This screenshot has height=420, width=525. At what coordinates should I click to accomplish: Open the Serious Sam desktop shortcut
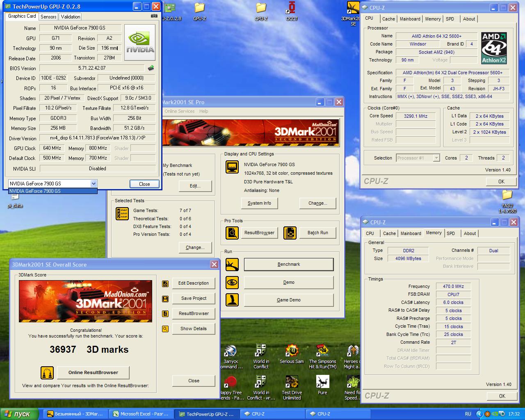[292, 354]
